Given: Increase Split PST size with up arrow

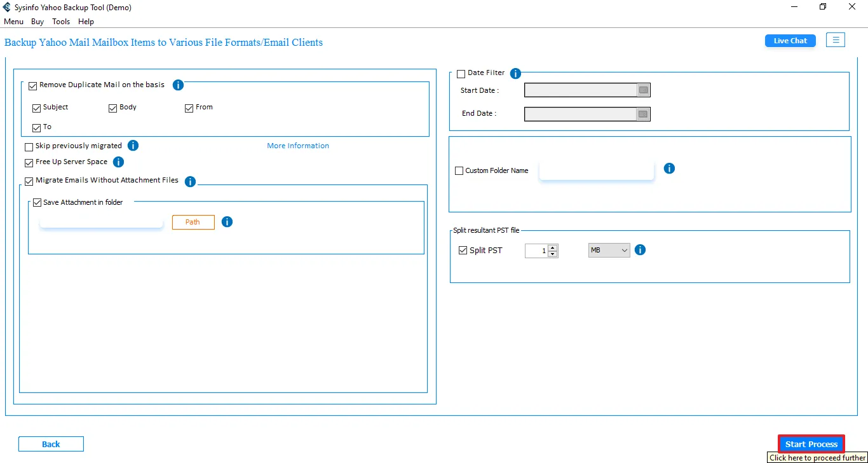Looking at the screenshot, I should coord(552,247).
